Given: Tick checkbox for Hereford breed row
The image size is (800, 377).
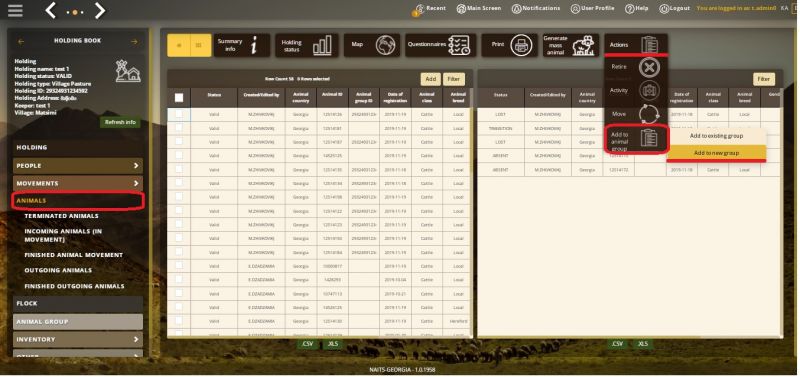Looking at the screenshot, I should [x=179, y=321].
